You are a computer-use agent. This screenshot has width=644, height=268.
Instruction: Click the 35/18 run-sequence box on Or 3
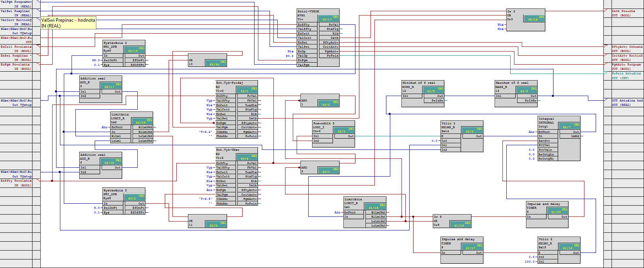coord(534,18)
